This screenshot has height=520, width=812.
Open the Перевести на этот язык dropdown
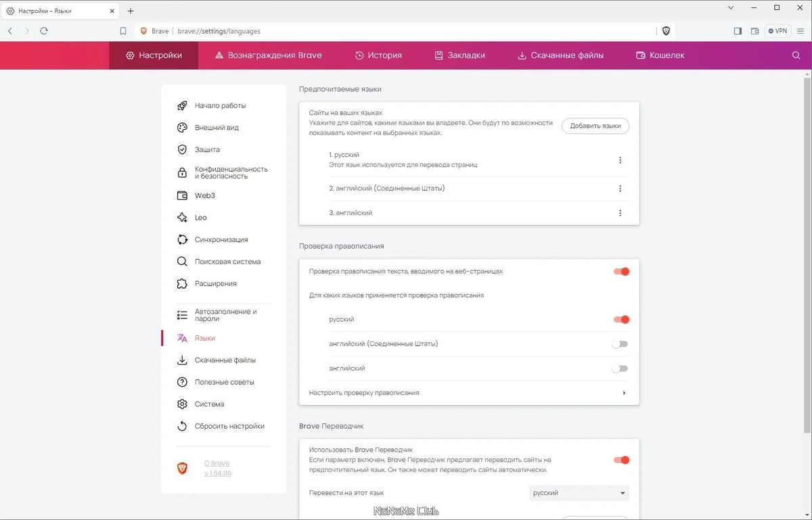pyautogui.click(x=579, y=493)
